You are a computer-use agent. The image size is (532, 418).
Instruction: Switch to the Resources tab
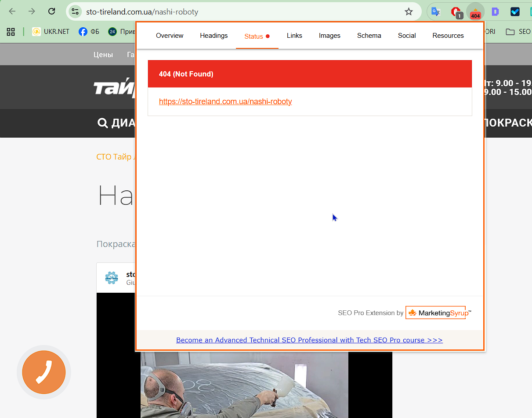[448, 36]
